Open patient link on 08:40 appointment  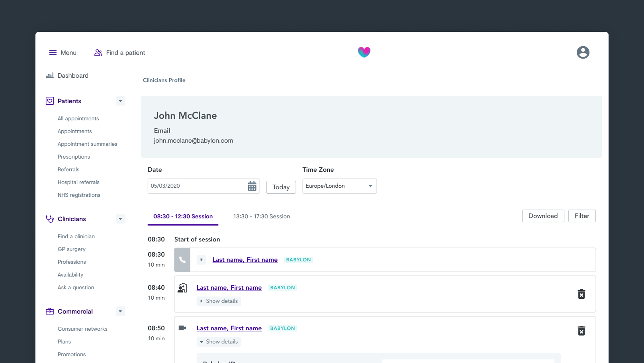click(x=229, y=288)
